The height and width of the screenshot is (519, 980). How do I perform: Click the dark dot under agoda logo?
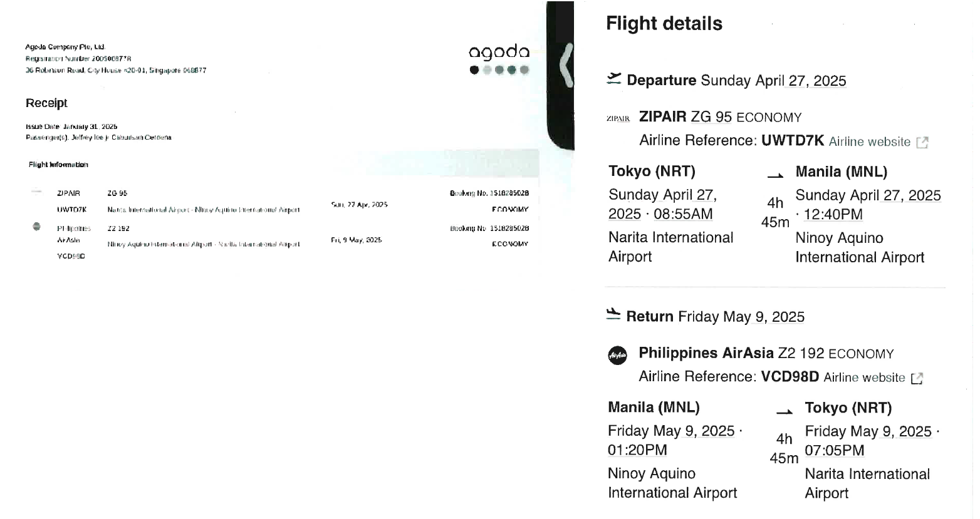tap(474, 69)
